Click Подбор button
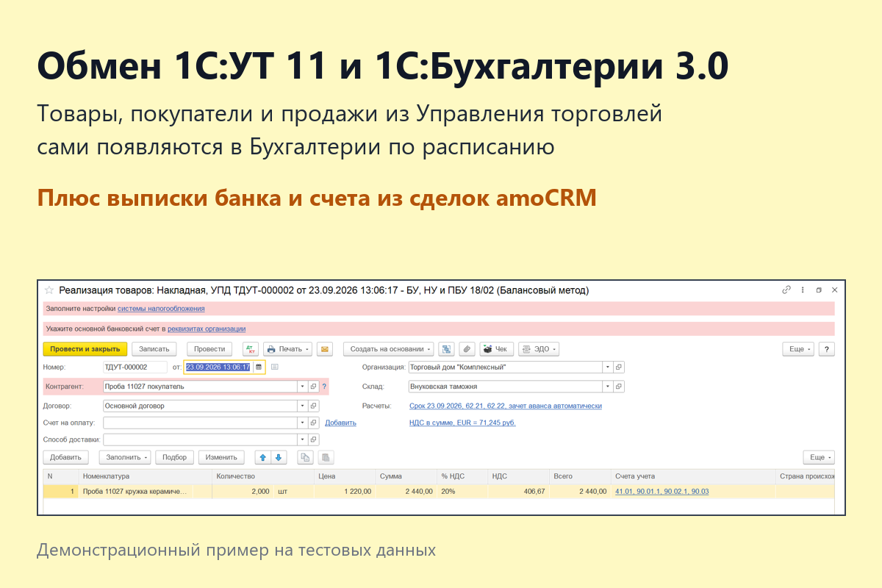Screen dimensions: 882x588 [175, 457]
